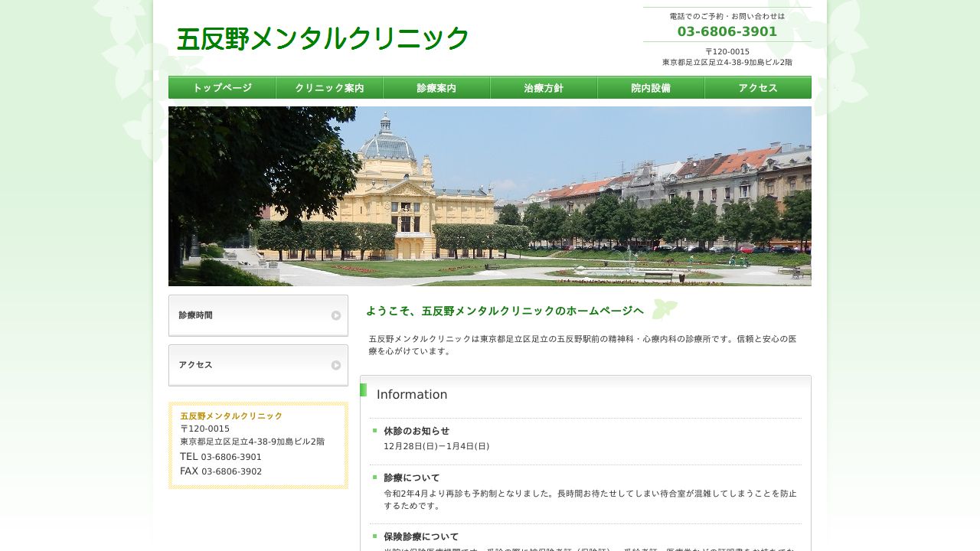Open the トップページ navigation tab
This screenshot has width=980, height=551.
[x=222, y=88]
